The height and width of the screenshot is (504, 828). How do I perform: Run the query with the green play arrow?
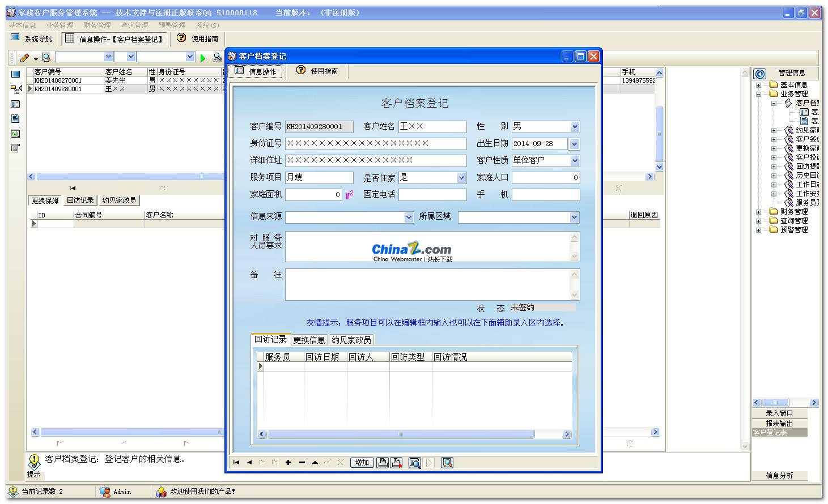[x=203, y=58]
